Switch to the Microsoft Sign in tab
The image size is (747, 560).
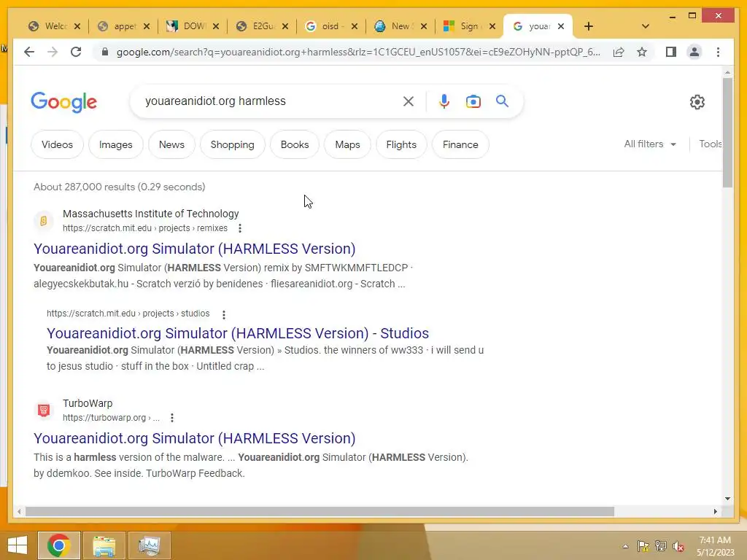(x=463, y=26)
